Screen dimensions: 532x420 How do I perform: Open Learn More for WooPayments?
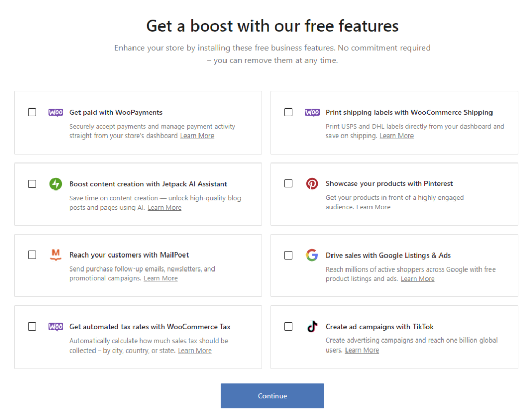(x=197, y=136)
